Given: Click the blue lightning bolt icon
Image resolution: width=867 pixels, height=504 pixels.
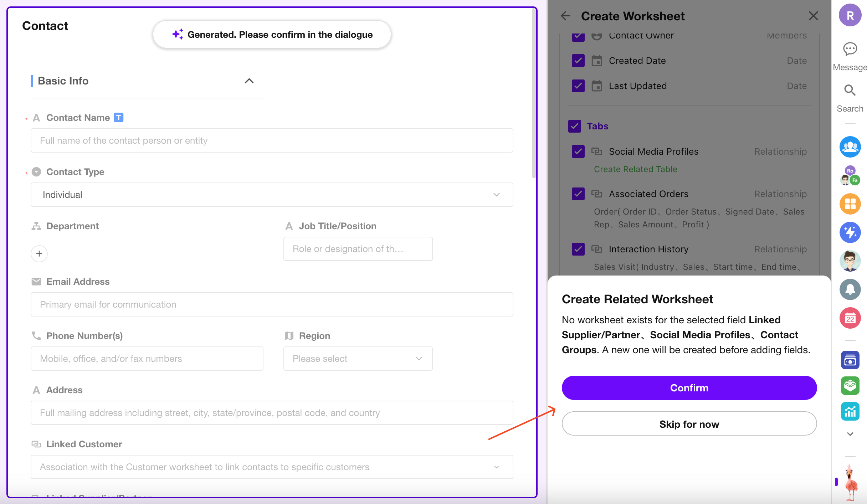Looking at the screenshot, I should coord(850,232).
